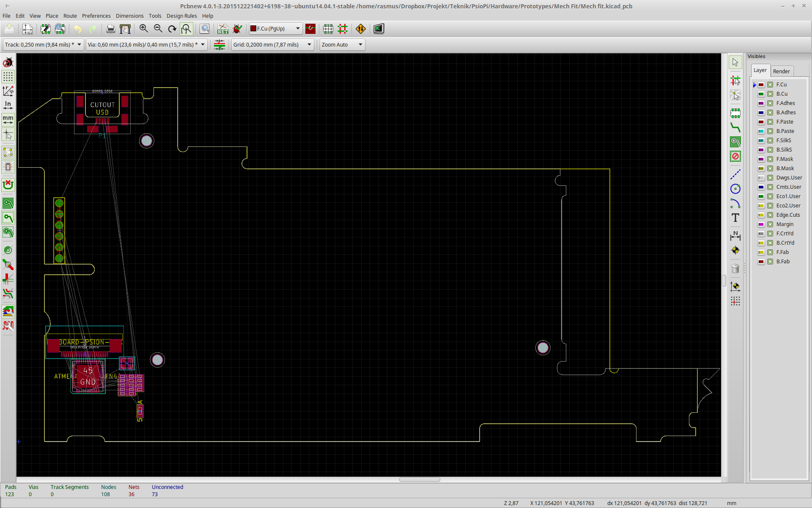Open the Design Rules menu
812x508 pixels.
182,16
